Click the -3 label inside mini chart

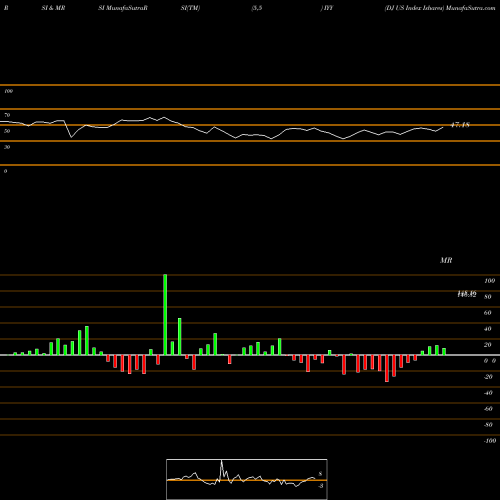click(321, 486)
